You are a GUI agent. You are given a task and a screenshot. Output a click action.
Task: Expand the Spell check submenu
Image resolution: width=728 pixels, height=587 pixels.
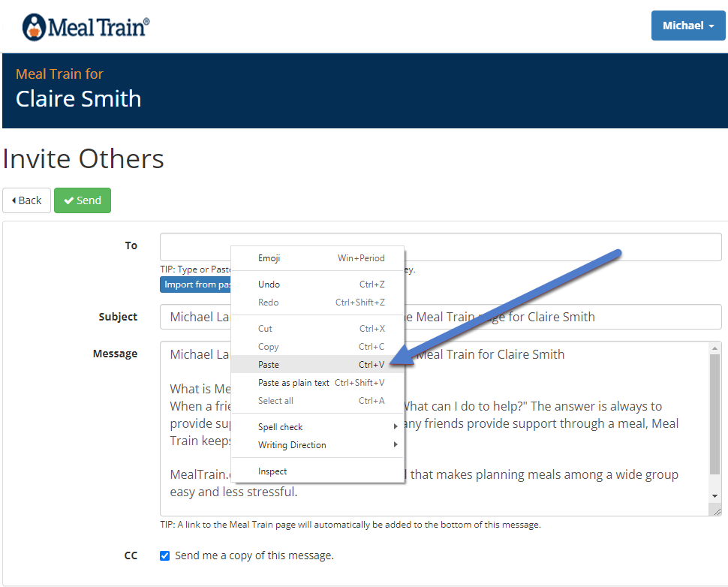317,427
